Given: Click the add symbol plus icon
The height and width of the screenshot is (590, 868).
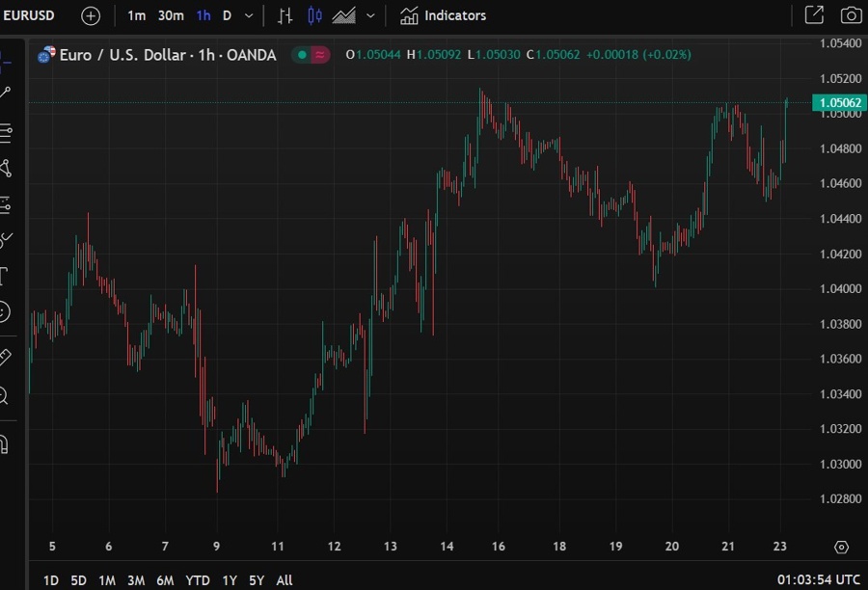Looking at the screenshot, I should click(90, 15).
